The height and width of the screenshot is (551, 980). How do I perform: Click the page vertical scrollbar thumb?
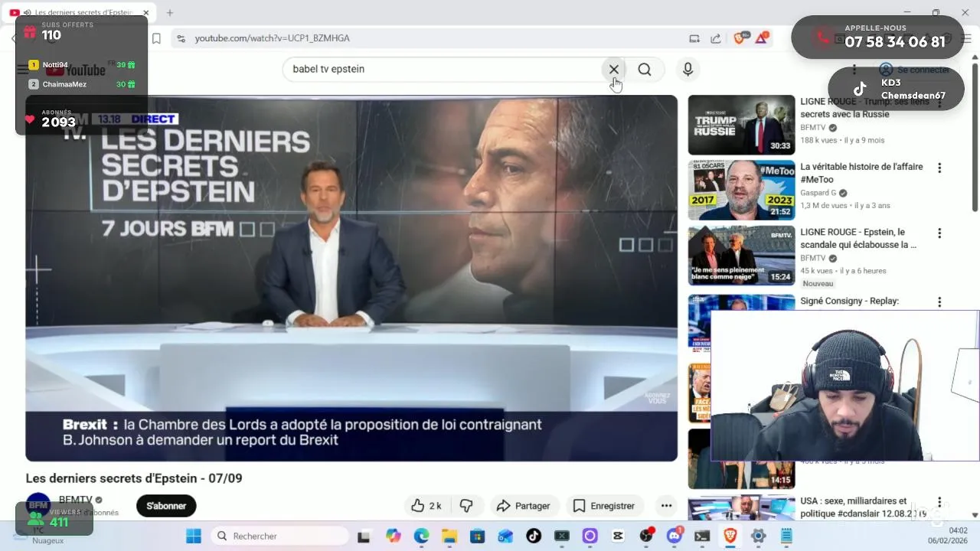click(975, 138)
